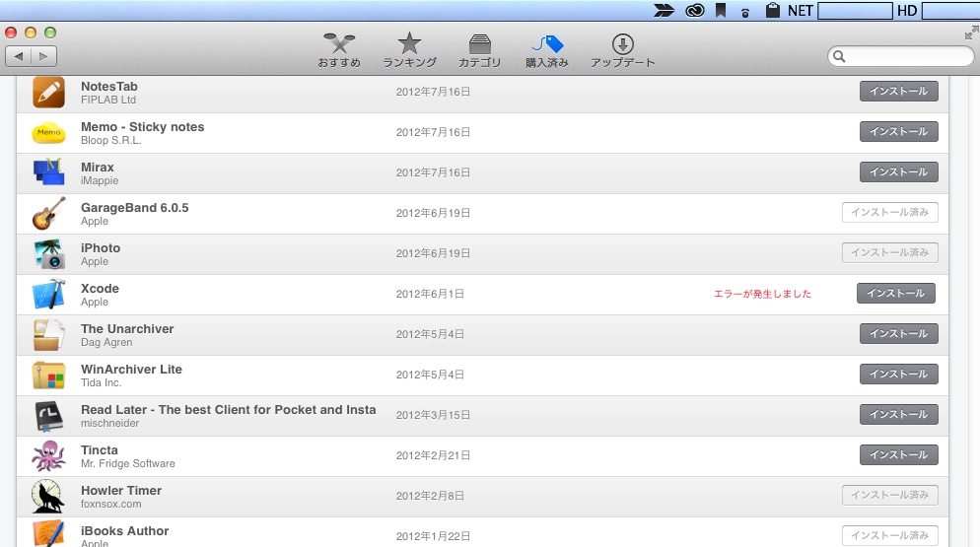Toggle fullscreen with the arrows icon

tap(971, 33)
